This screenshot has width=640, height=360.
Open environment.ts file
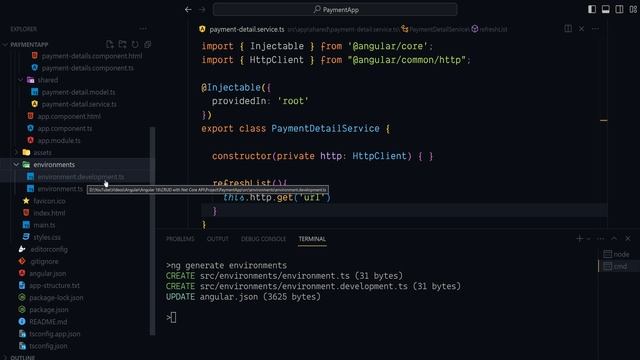click(60, 189)
